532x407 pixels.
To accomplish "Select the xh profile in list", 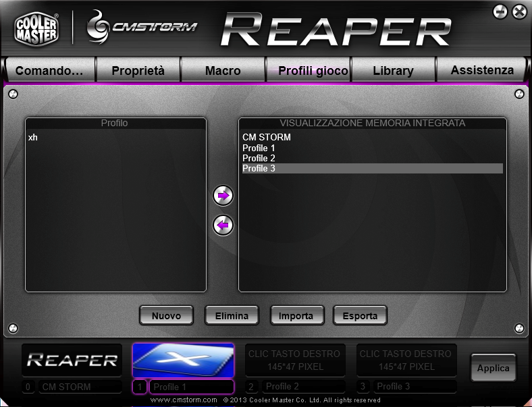I will pyautogui.click(x=33, y=138).
